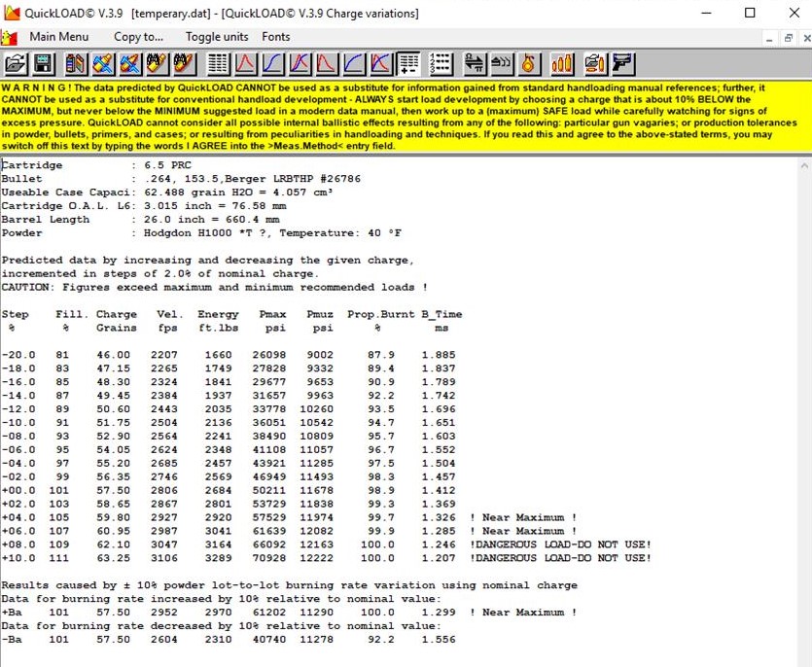
Task: Restore down the inner child window
Action: [789, 38]
